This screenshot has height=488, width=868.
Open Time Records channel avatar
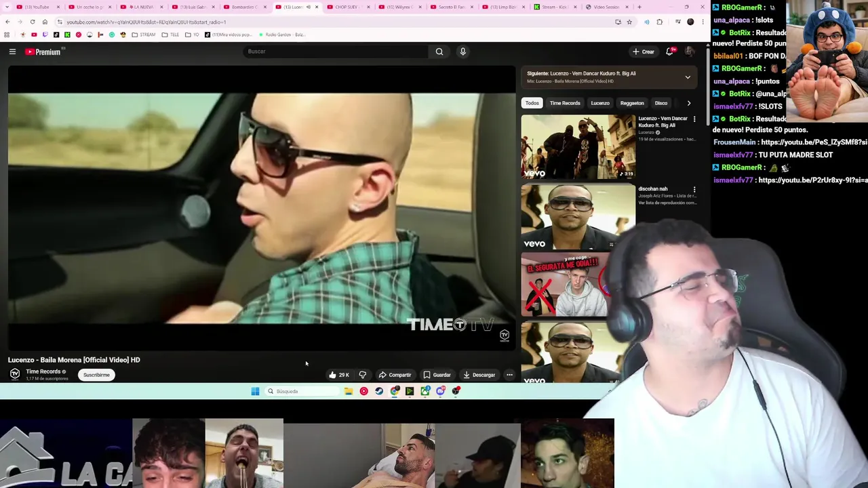tap(14, 374)
